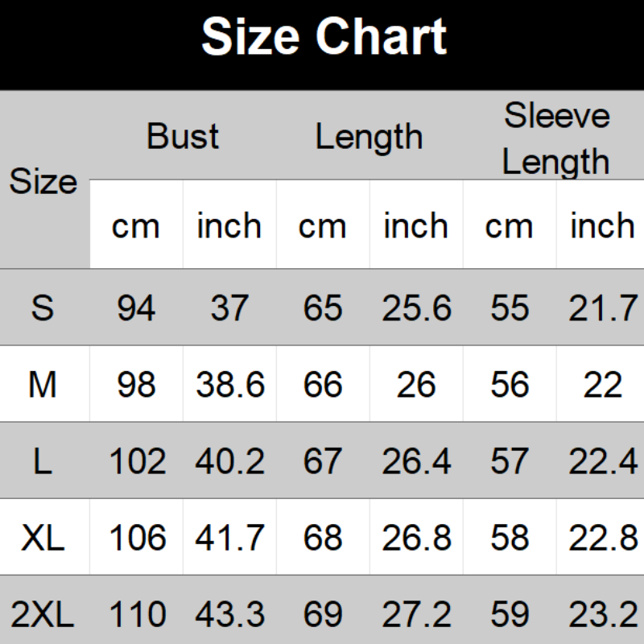Click the 21.7 inch sleeve value
This screenshot has height=644, width=644.
coord(601,308)
